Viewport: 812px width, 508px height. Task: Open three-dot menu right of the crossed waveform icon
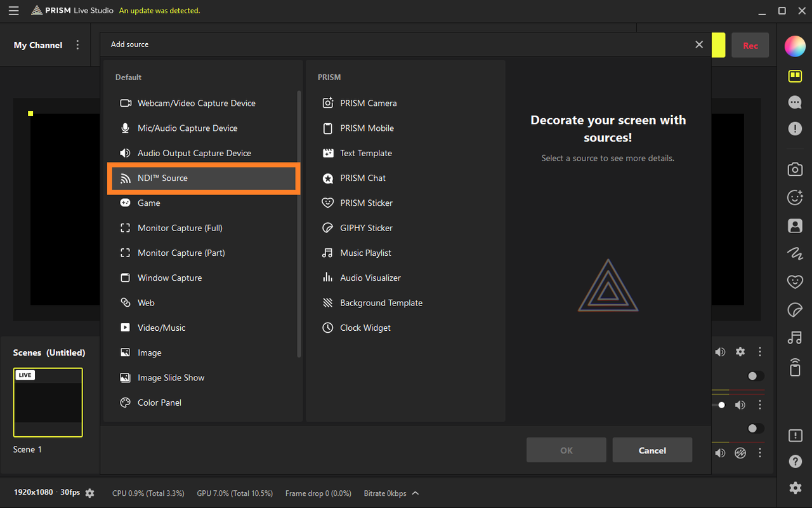(760, 453)
